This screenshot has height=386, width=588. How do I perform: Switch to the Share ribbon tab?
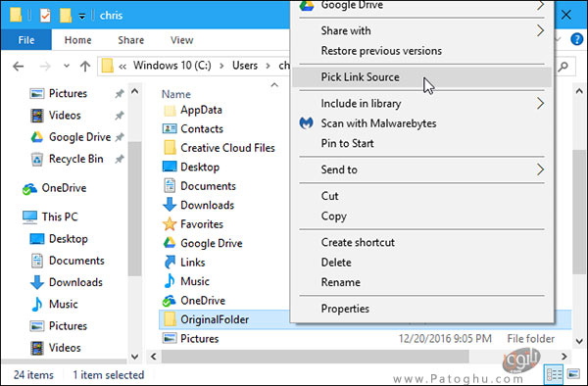click(131, 40)
